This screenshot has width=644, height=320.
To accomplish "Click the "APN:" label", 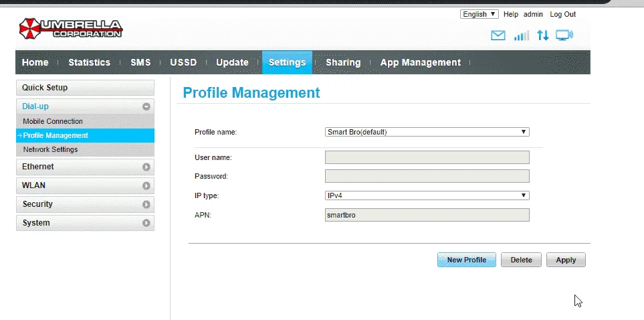I will (203, 215).
